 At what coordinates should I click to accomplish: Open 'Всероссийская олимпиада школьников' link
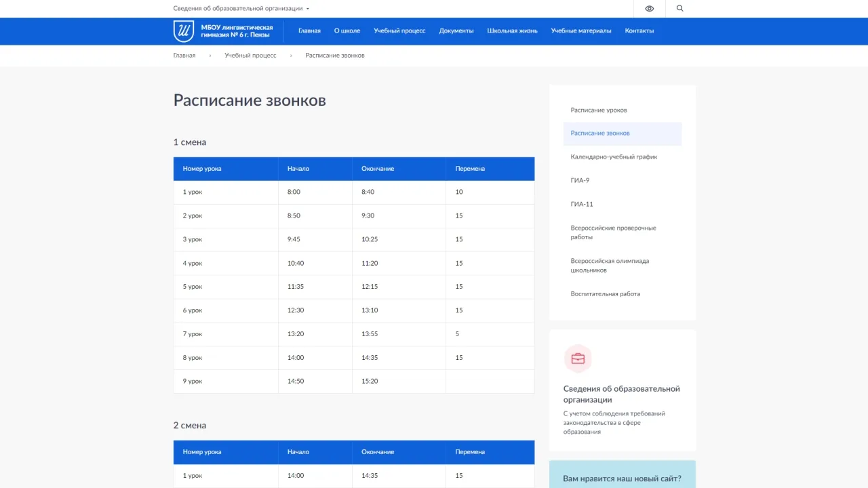click(610, 266)
